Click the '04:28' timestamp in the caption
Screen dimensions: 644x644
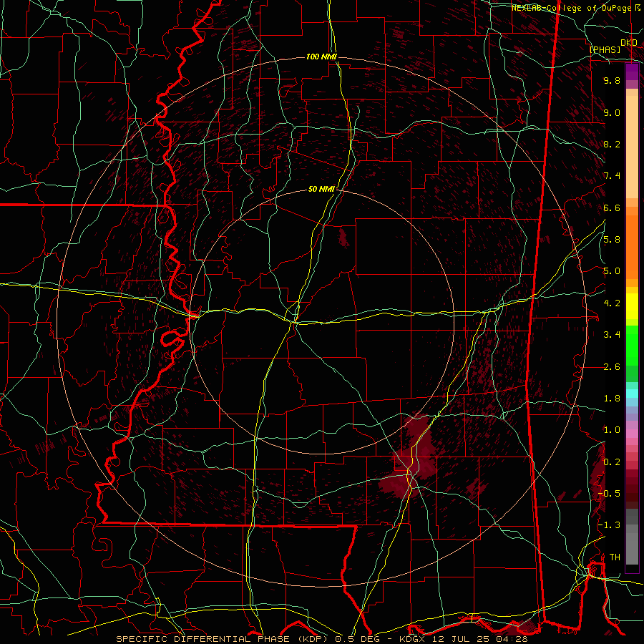[513, 639]
